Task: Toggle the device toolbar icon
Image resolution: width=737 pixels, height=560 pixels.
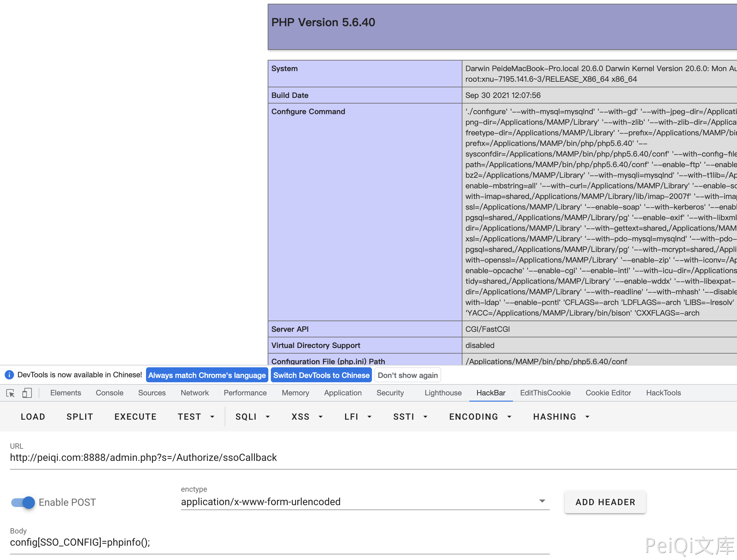Action: click(x=27, y=393)
